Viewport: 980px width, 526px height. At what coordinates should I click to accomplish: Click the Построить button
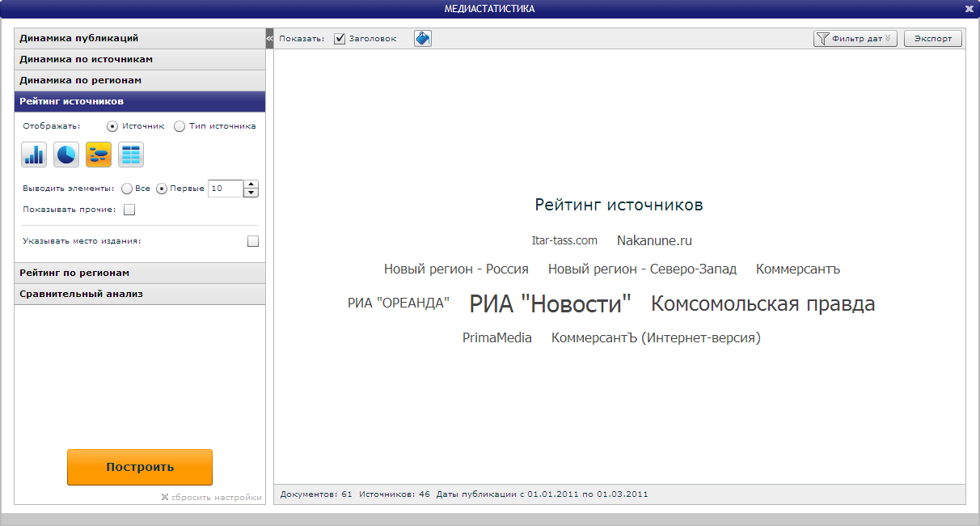pyautogui.click(x=140, y=467)
